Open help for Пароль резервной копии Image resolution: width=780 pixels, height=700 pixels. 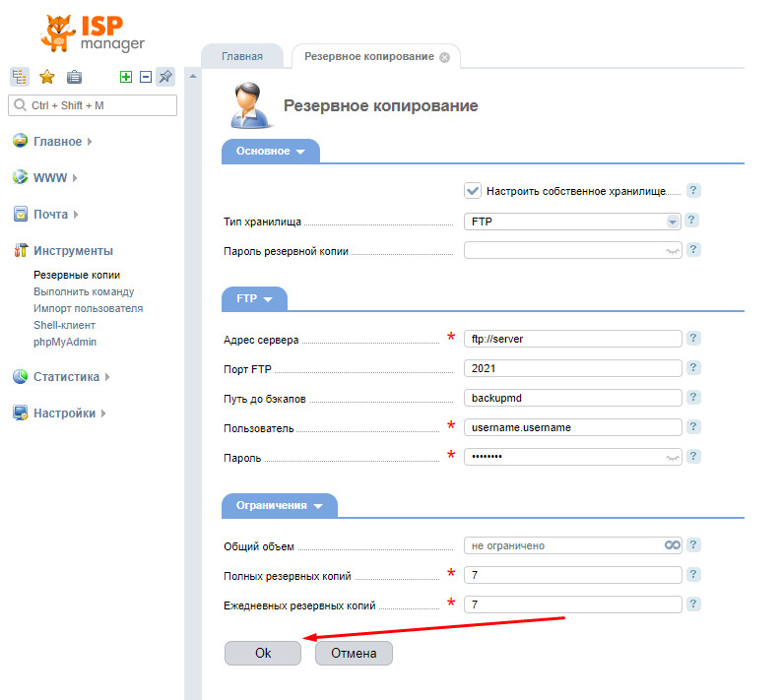click(693, 249)
